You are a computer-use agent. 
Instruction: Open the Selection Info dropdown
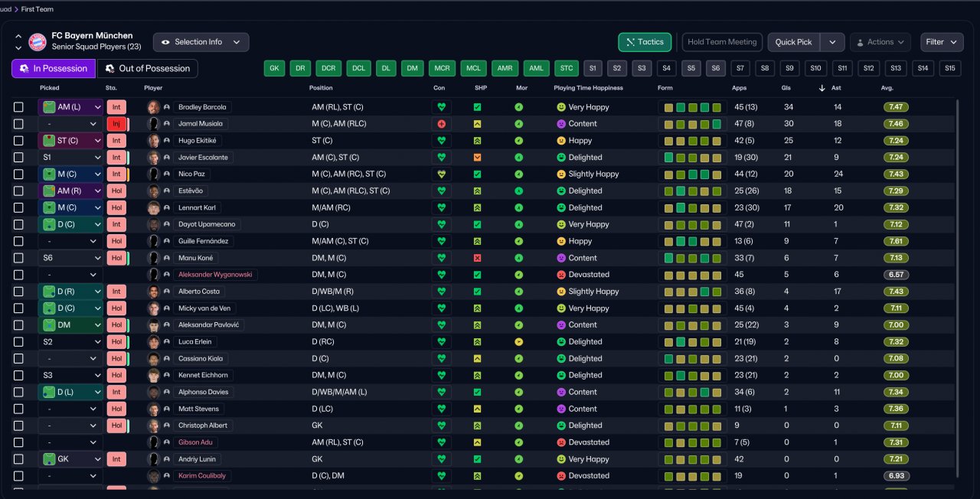pyautogui.click(x=201, y=42)
